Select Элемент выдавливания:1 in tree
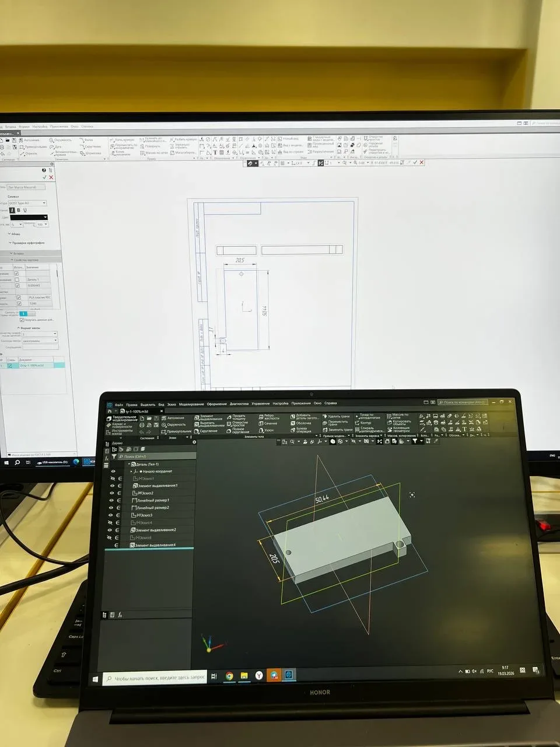Viewport: 560px width, 747px height. pyautogui.click(x=156, y=486)
